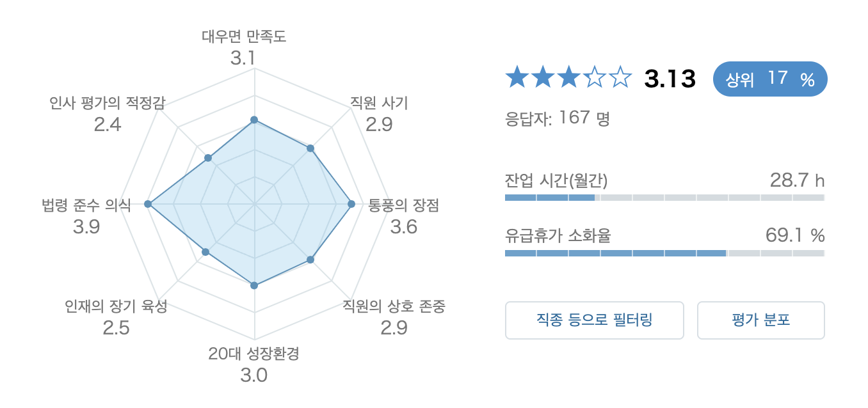
Task: Click the overall score 3.13
Action: click(670, 79)
